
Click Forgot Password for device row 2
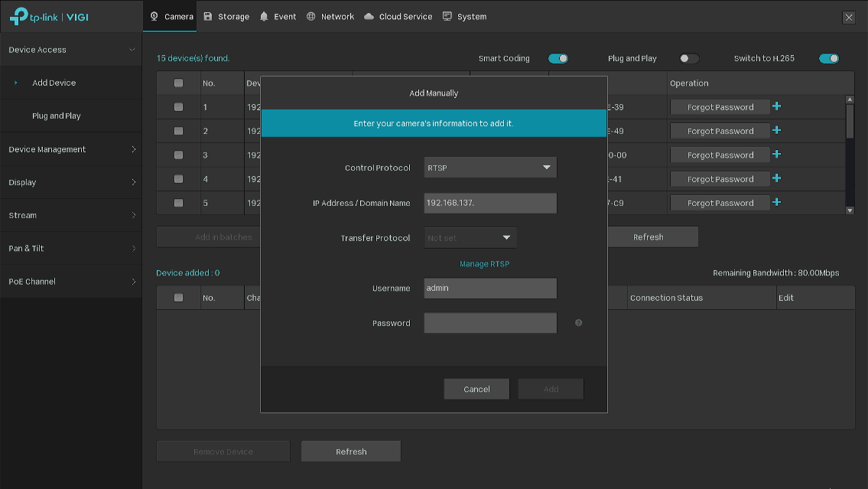720,131
